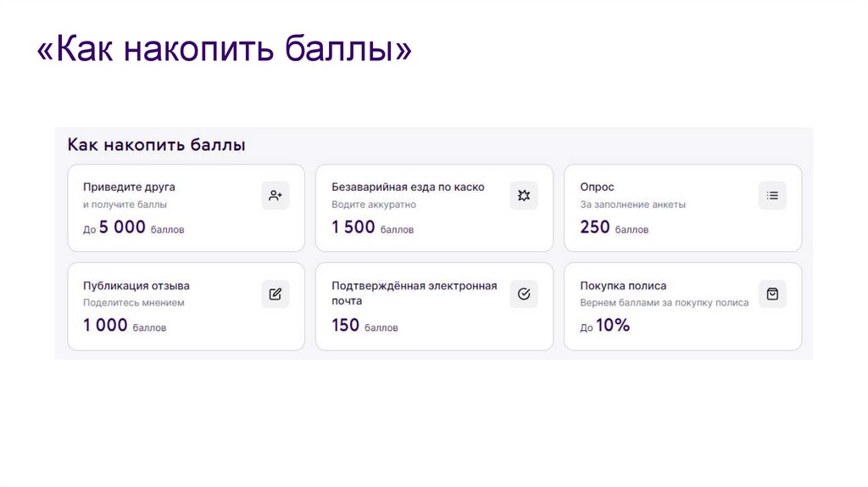
Task: Click the review edit pencil icon
Action: tap(275, 294)
